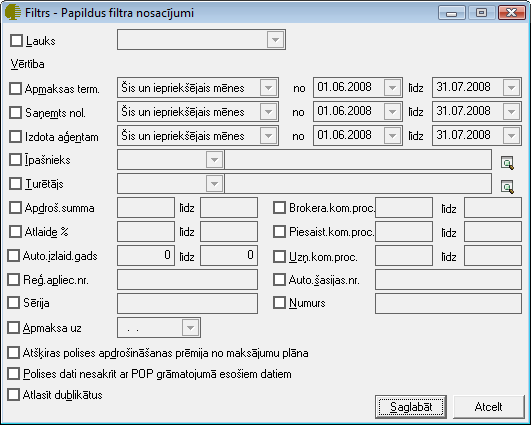531x425 pixels.
Task: Expand the Saņemts nol. period dropdown
Action: coord(269,112)
